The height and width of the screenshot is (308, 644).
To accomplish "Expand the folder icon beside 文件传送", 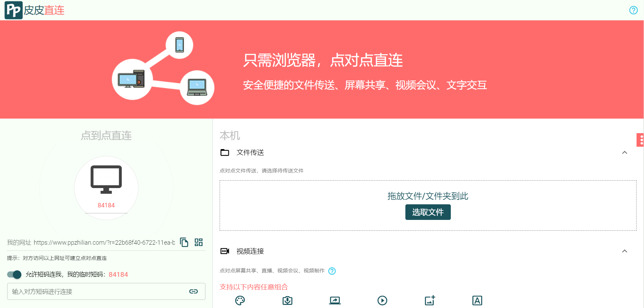I will pyautogui.click(x=225, y=152).
